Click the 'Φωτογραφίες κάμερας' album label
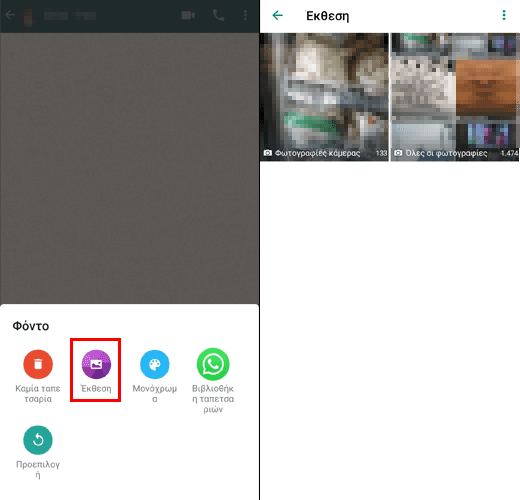 point(317,153)
